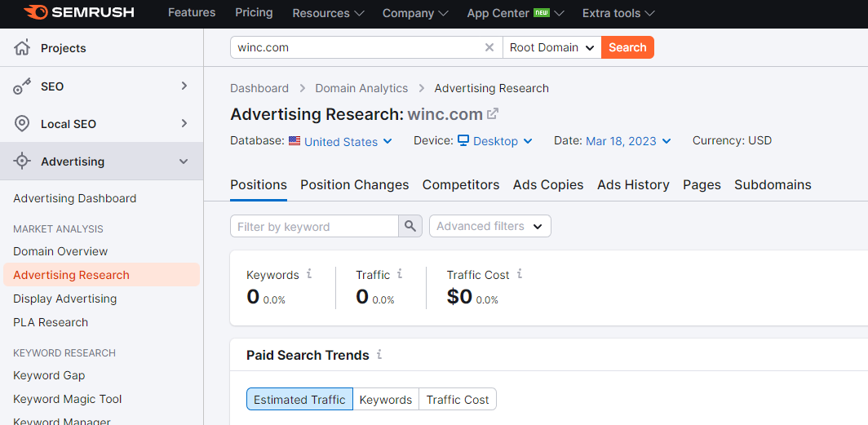Open Advanced filters dropdown
This screenshot has width=868, height=425.
coord(490,226)
